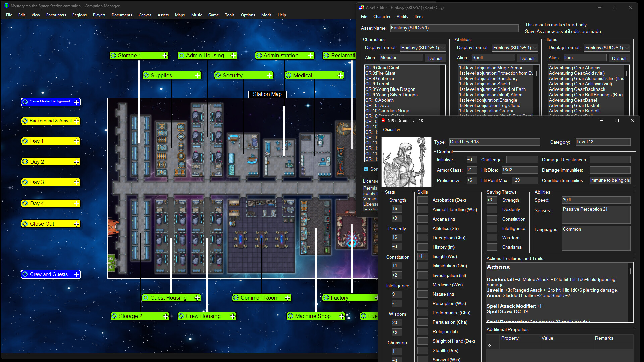Open Items Display Format dropdown
644x362 pixels.
[607, 48]
